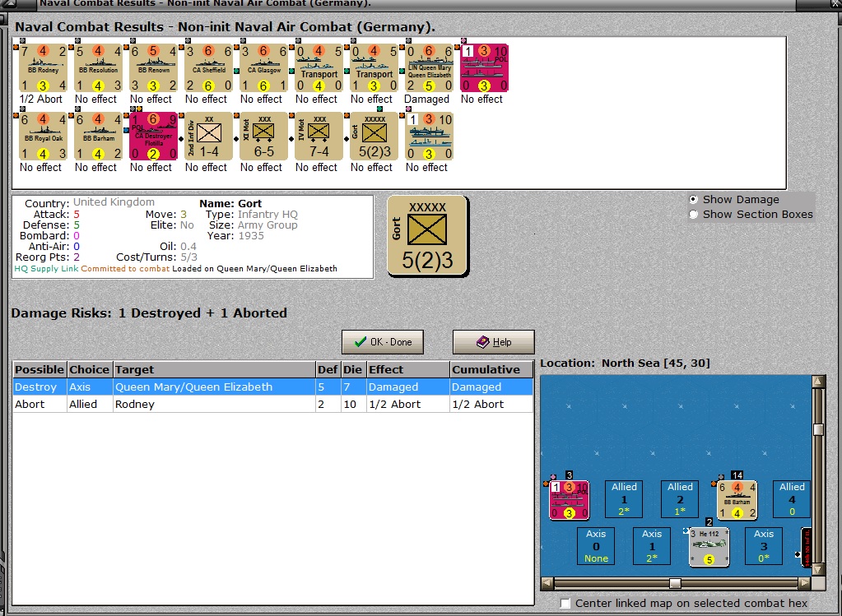Click Damaged label under Queen Mary counter
Image resolution: width=842 pixels, height=616 pixels.
427,100
